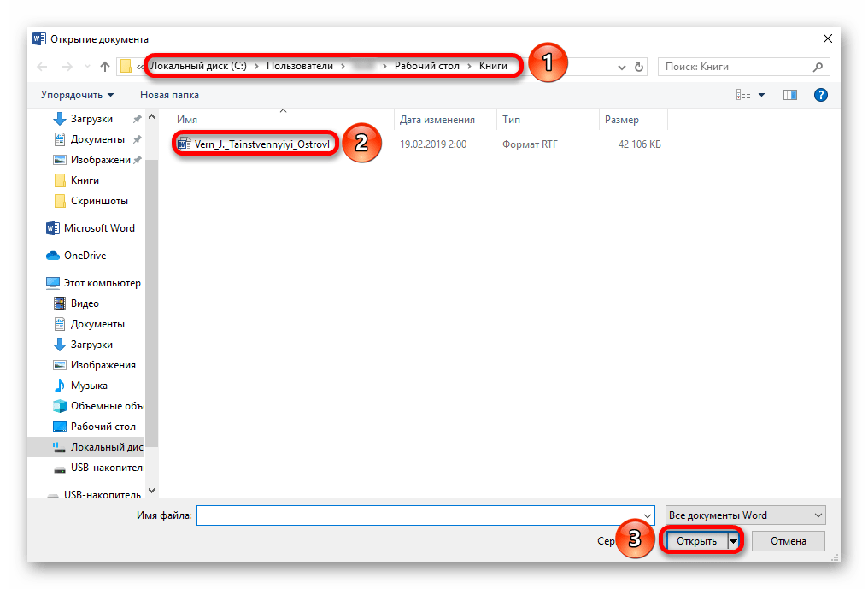Viewport: 868px width, 589px height.
Task: Close the Открытие документа dialog
Action: [827, 38]
